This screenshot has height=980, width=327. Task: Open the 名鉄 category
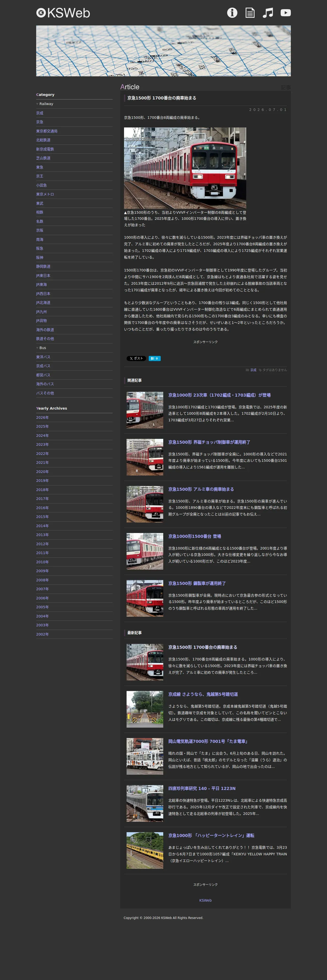coord(39,221)
